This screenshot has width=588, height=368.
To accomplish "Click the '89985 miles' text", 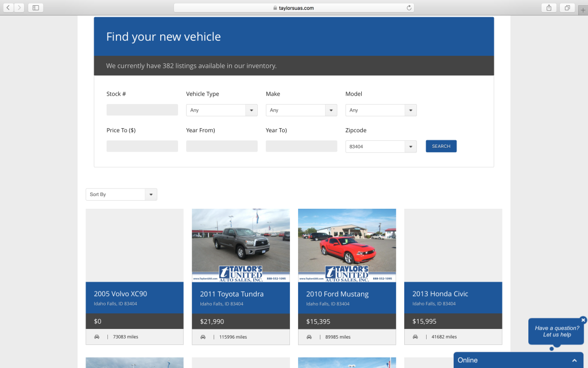I will (x=338, y=337).
